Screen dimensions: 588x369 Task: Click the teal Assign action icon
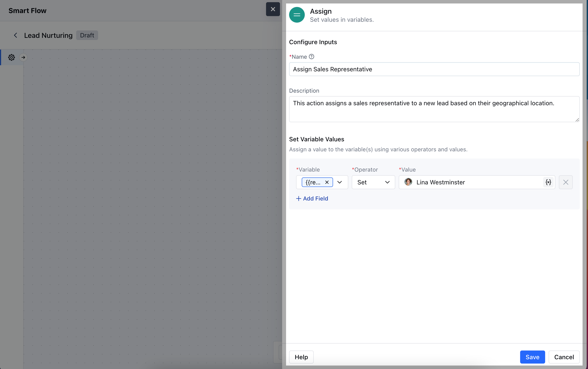297,15
